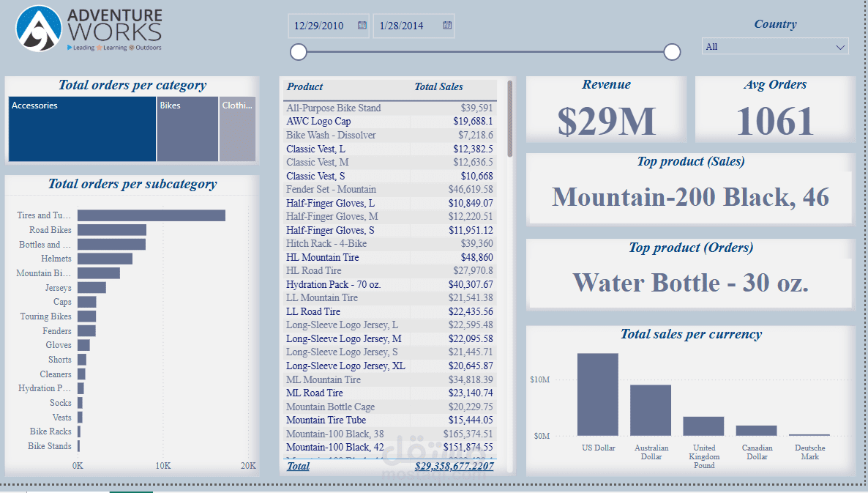Screen dimensions: 868x493
Task: Select the Classic Vest, M row
Action: tap(389, 163)
